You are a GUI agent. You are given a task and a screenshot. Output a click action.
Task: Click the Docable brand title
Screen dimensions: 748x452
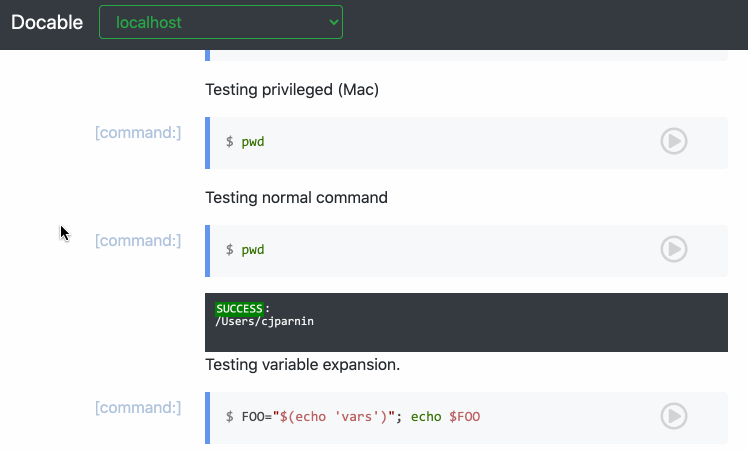pyautogui.click(x=47, y=22)
